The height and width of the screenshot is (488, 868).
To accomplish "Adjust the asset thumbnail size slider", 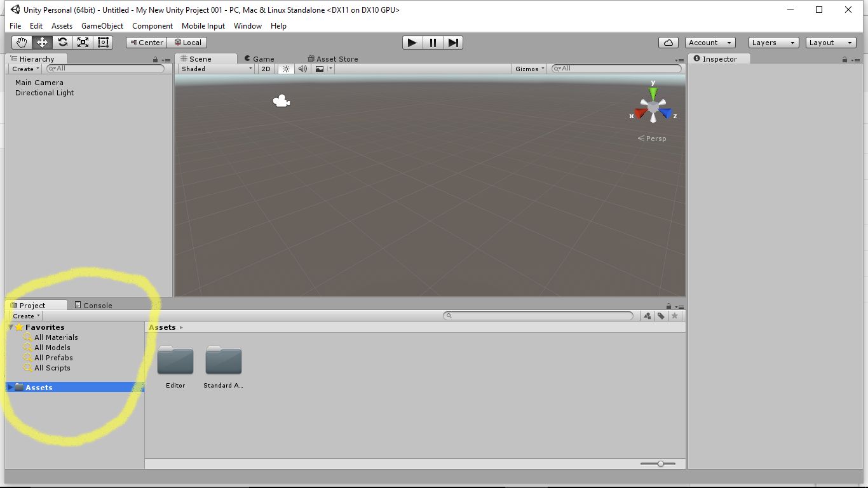I will tap(661, 464).
